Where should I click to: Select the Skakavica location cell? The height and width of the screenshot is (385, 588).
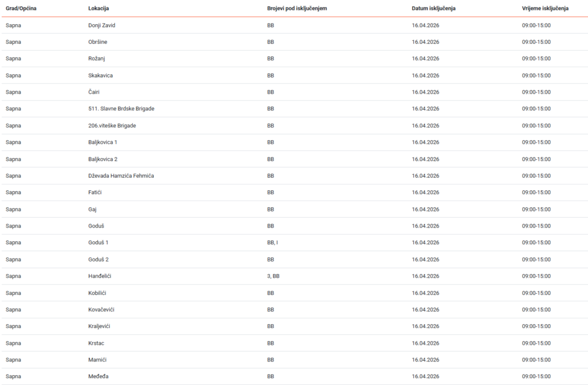[100, 75]
